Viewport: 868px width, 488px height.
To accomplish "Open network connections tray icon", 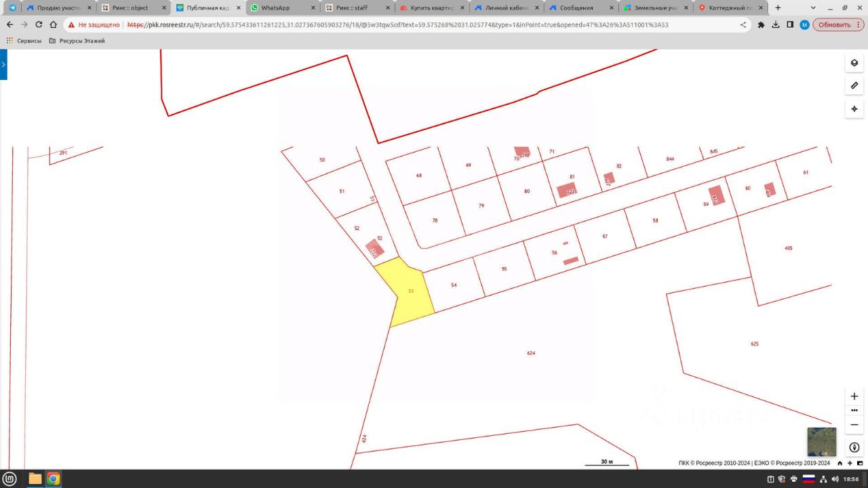I will coord(823,479).
